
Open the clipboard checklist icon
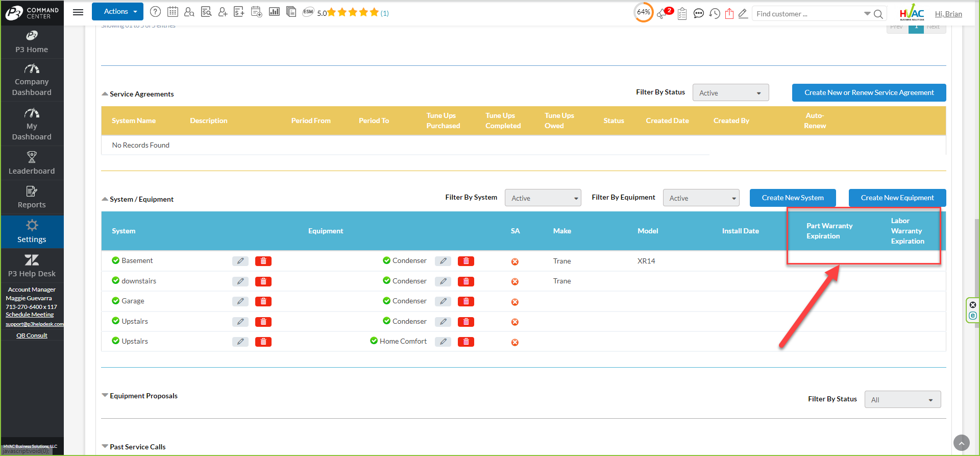click(x=682, y=14)
